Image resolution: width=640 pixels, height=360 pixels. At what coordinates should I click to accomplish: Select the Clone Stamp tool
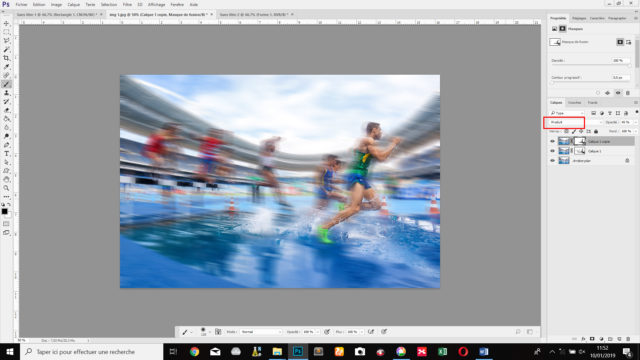pos(6,93)
